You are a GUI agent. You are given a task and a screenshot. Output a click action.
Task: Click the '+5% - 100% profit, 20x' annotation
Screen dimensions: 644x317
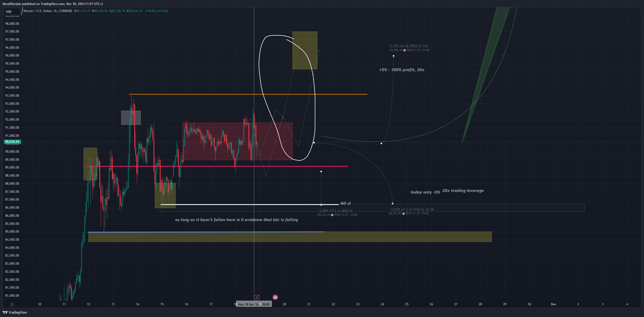coord(402,70)
